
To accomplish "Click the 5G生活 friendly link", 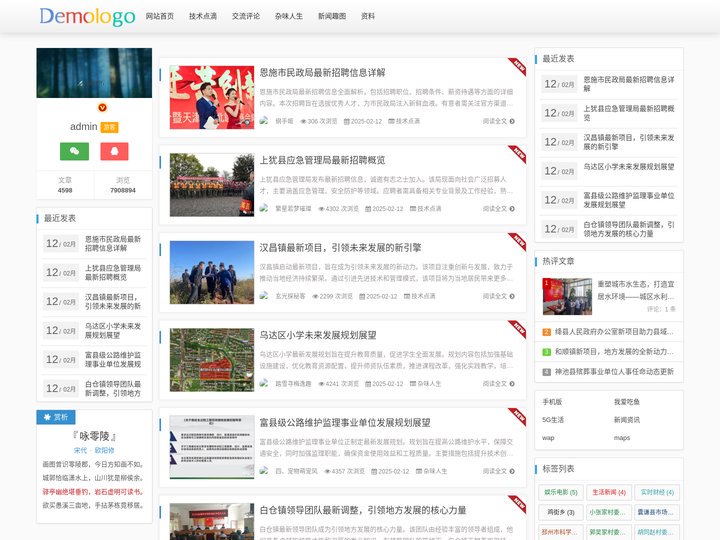I will coord(553,420).
